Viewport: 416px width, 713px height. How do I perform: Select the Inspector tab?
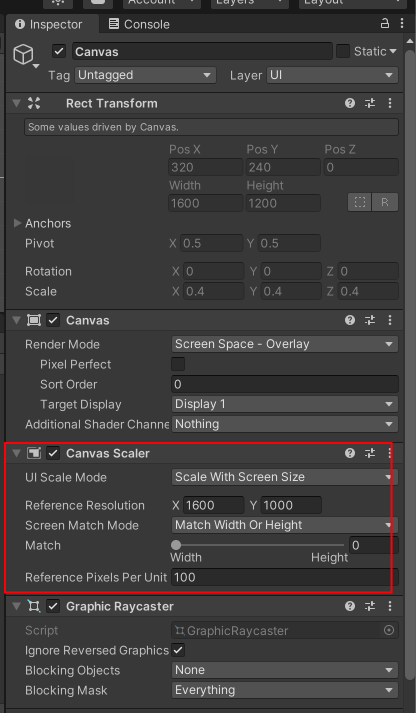[x=49, y=24]
